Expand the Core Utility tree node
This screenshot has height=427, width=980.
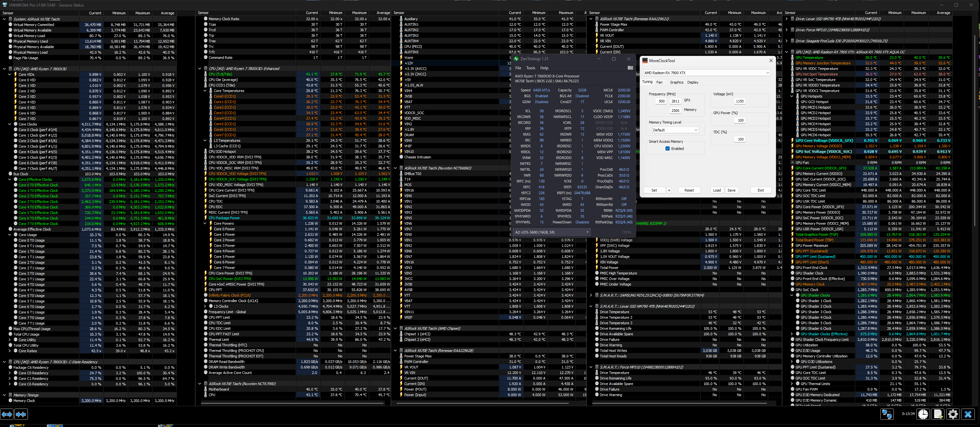pyautogui.click(x=9, y=340)
